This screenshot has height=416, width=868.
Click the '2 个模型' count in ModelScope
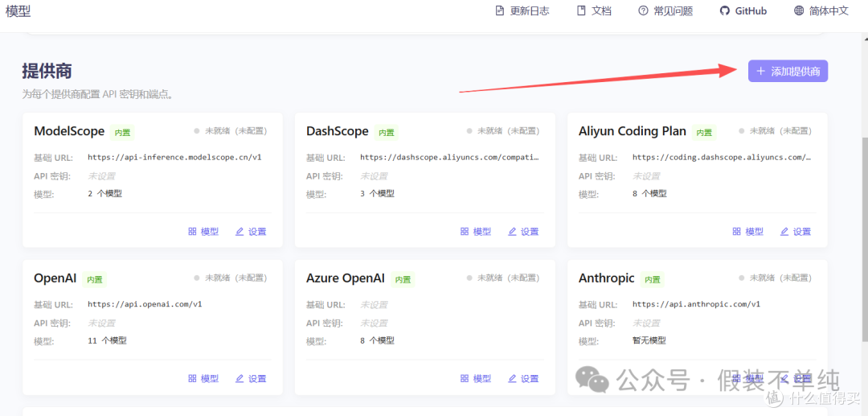point(104,193)
